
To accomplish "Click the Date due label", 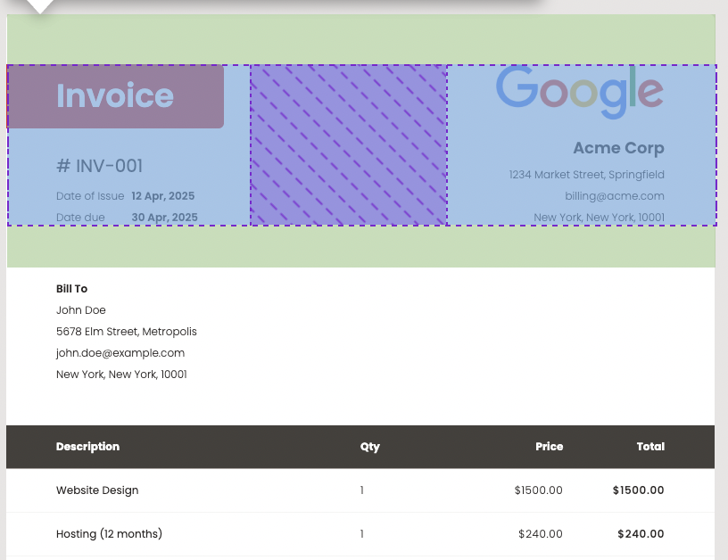I will tap(80, 217).
